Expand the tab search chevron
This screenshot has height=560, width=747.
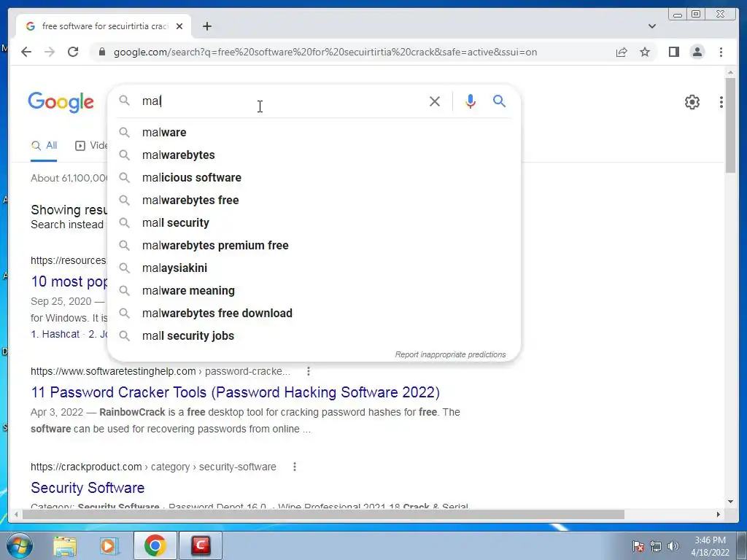click(x=652, y=26)
